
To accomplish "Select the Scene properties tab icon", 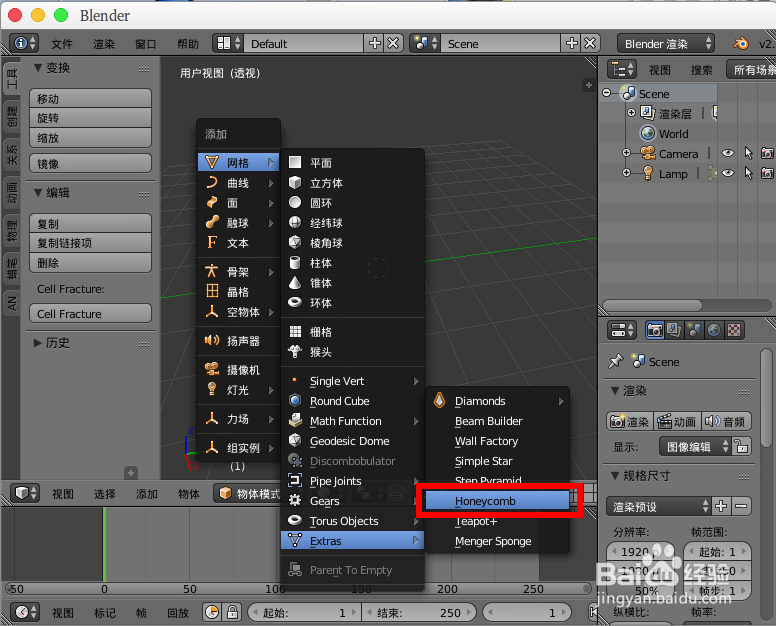I will (694, 330).
